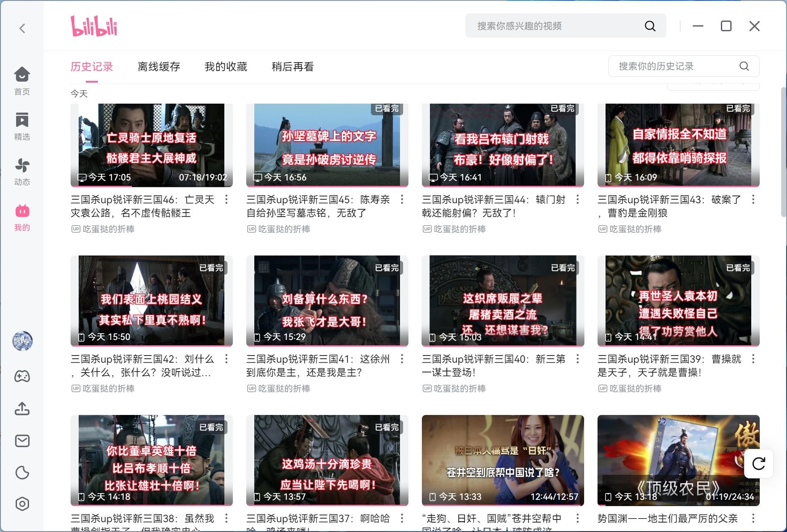Click the back arrow at top left

pyautogui.click(x=22, y=29)
